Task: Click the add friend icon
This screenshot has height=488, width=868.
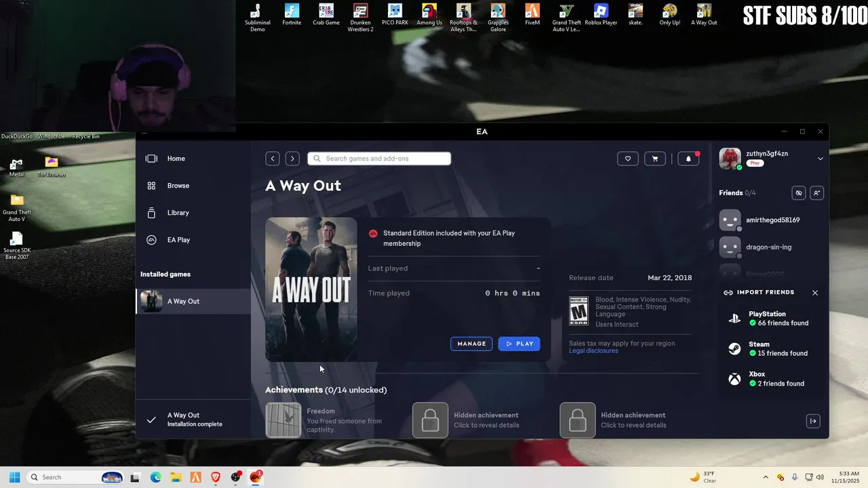Action: click(x=816, y=193)
